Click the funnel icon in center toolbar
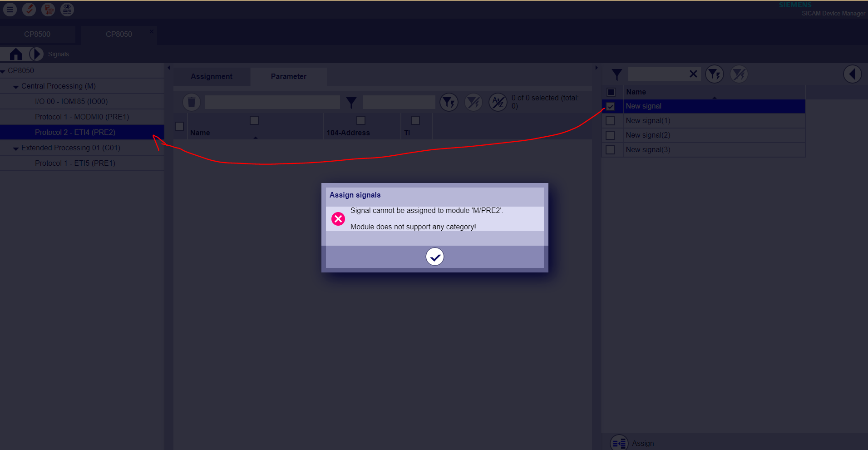Viewport: 868px width, 450px height. pyautogui.click(x=351, y=103)
